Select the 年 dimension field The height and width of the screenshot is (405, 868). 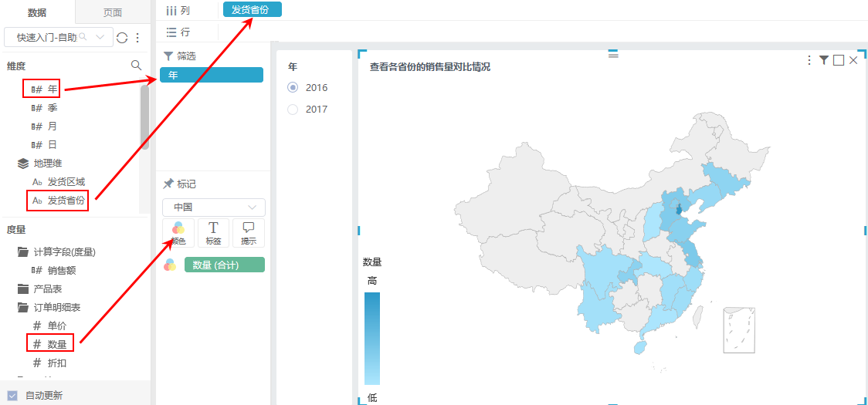[44, 89]
